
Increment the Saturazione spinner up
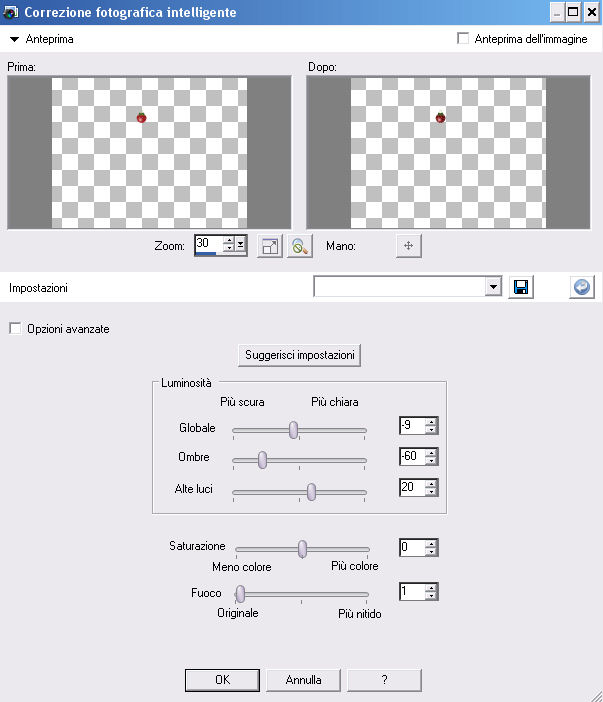431,544
